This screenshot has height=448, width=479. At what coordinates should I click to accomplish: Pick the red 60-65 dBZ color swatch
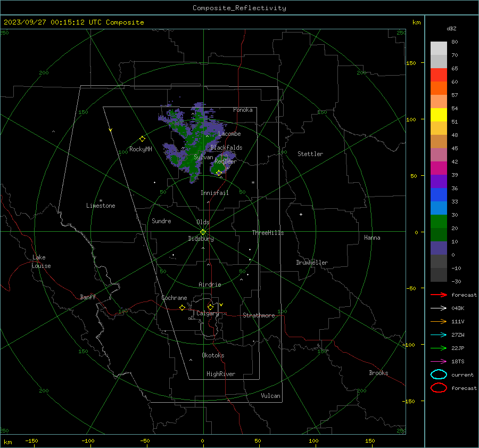pos(439,75)
